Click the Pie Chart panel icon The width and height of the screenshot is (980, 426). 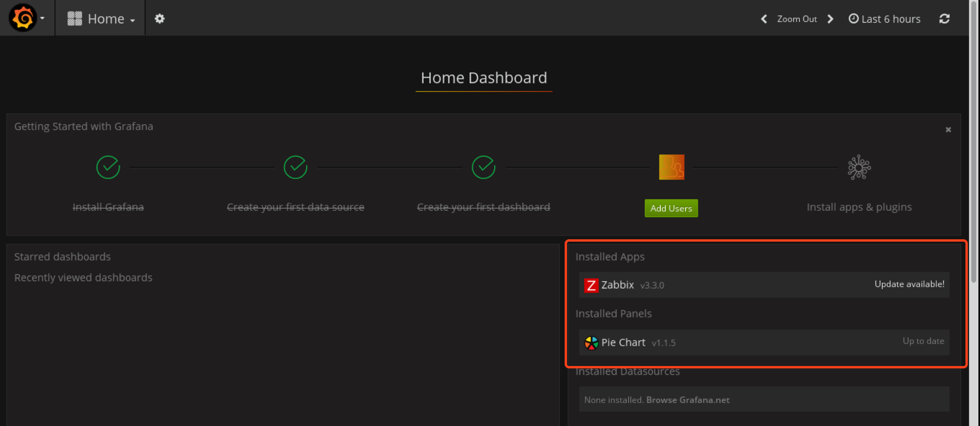tap(591, 343)
